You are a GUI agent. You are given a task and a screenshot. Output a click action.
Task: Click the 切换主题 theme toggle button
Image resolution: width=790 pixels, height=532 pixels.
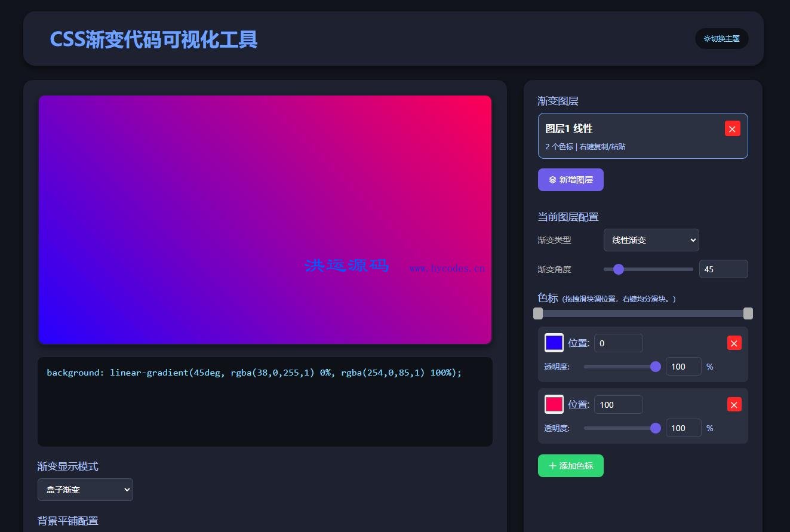click(721, 39)
